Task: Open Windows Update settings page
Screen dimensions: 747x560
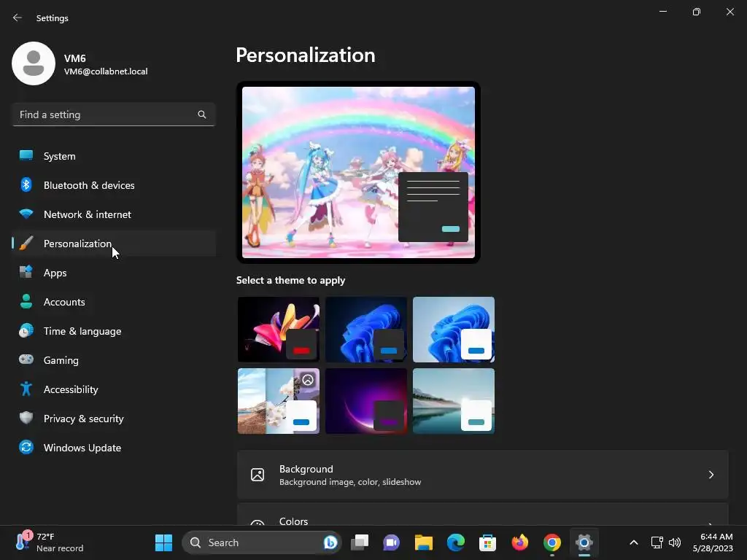Action: click(x=113, y=448)
